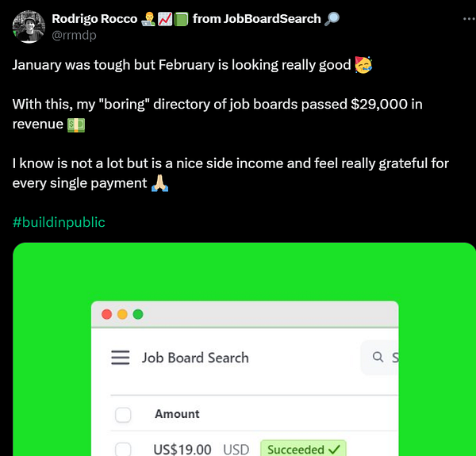This screenshot has width=476, height=456.
Task: Click the dollar banknote emoji after revenue
Action: [76, 125]
